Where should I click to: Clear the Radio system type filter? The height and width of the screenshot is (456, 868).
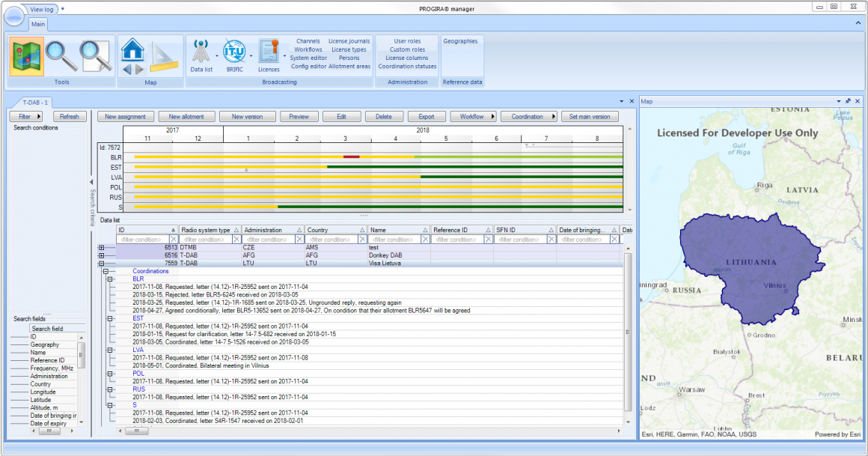point(236,240)
